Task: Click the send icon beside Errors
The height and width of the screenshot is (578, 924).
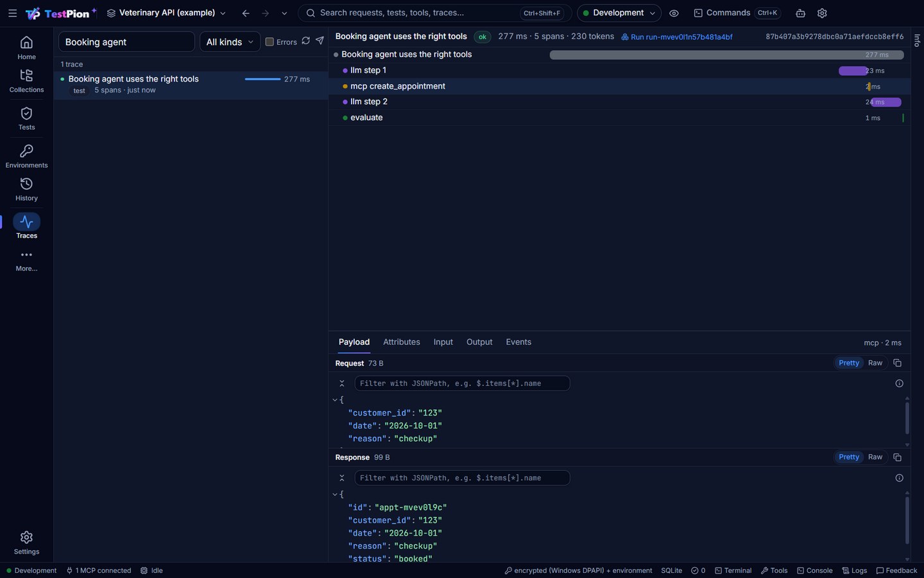Action: pos(320,41)
